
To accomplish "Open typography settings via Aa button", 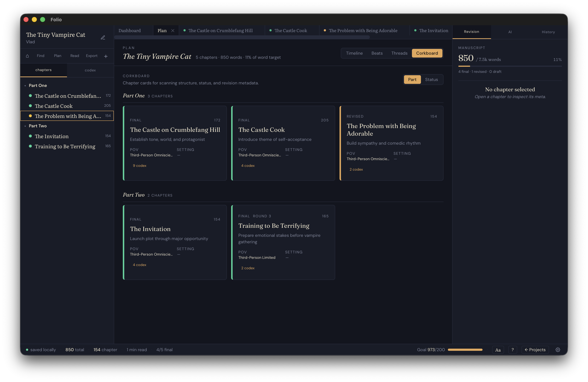I will pos(498,350).
